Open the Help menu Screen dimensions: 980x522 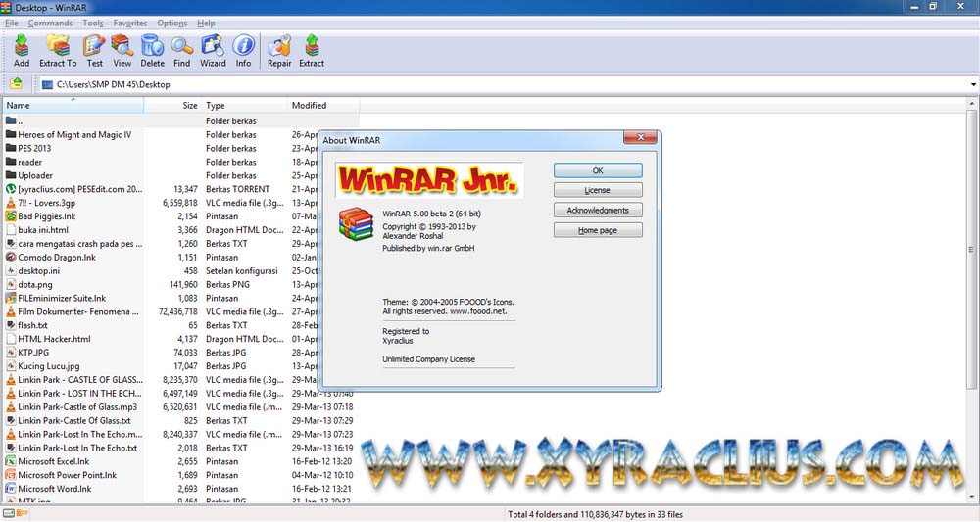tap(206, 24)
